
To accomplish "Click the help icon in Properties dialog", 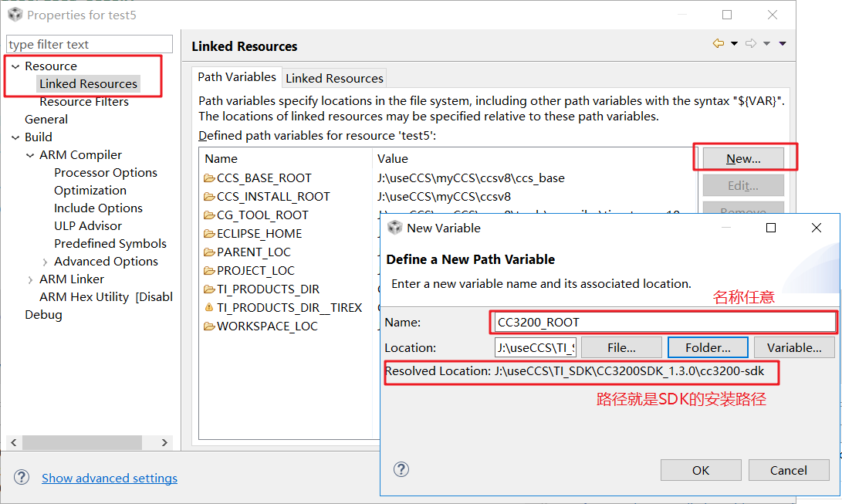I will pyautogui.click(x=22, y=477).
